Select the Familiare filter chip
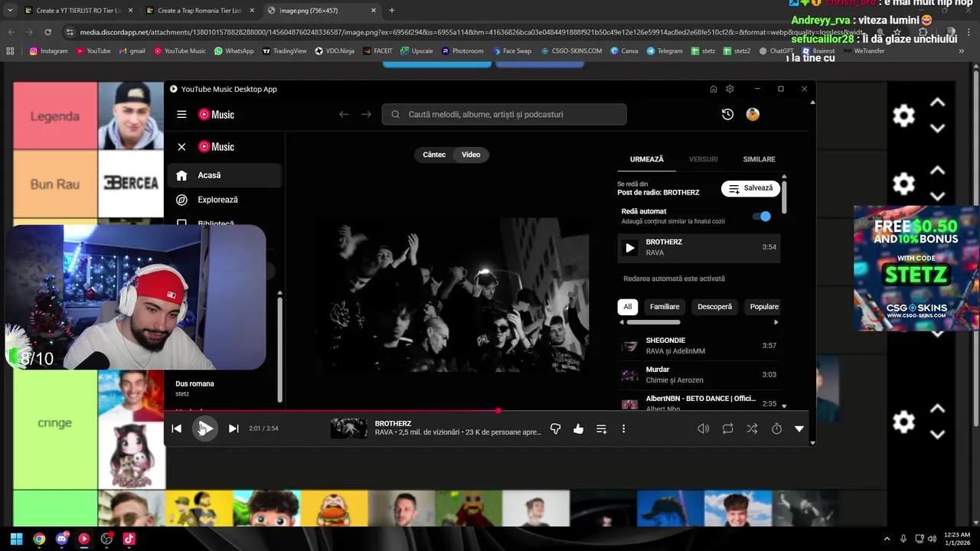The image size is (980, 551). pos(665,307)
